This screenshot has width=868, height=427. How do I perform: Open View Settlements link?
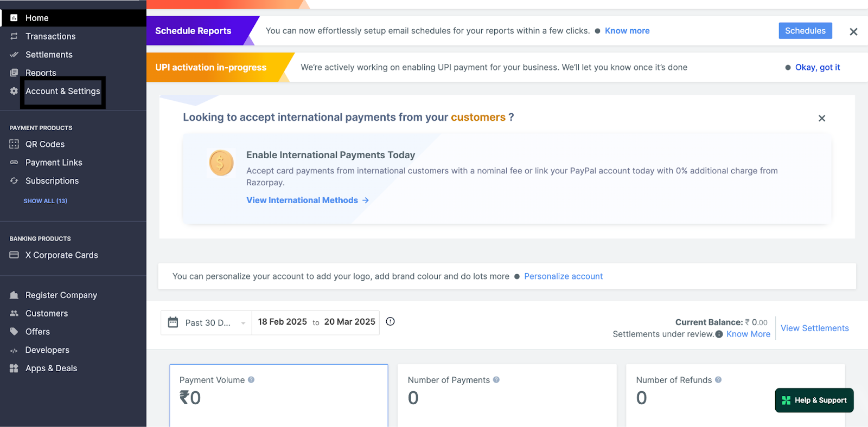click(814, 328)
